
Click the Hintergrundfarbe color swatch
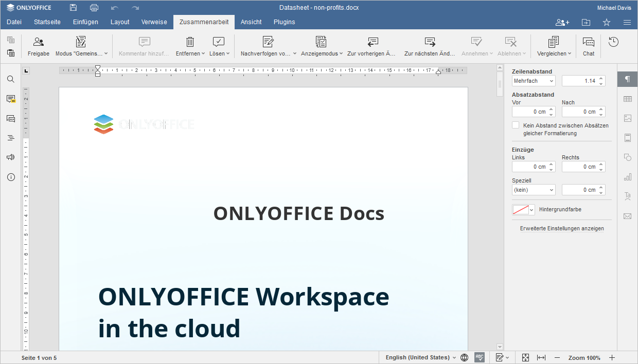tap(520, 209)
